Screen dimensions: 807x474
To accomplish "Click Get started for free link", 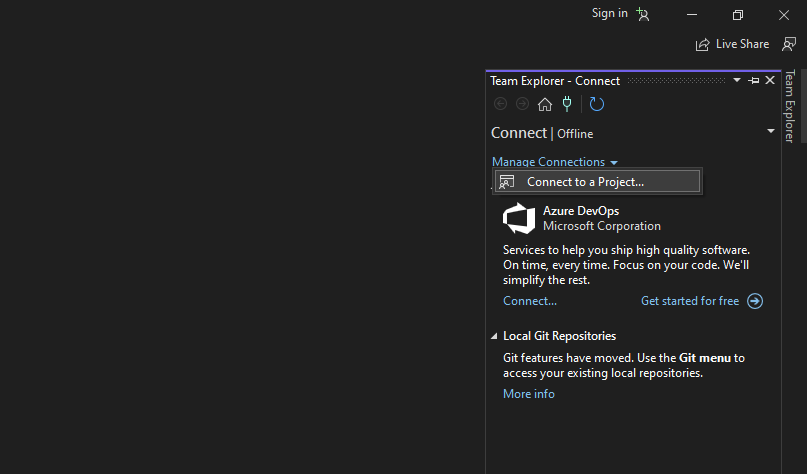I will pyautogui.click(x=690, y=301).
